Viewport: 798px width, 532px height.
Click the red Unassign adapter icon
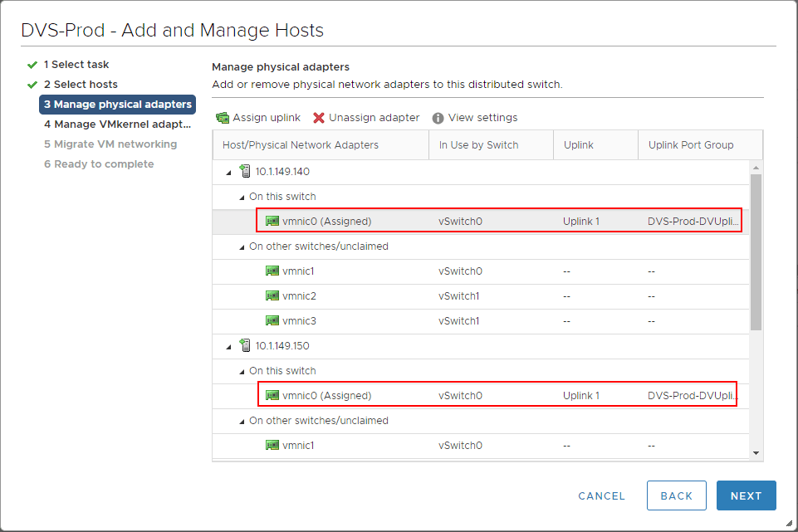[x=320, y=117]
